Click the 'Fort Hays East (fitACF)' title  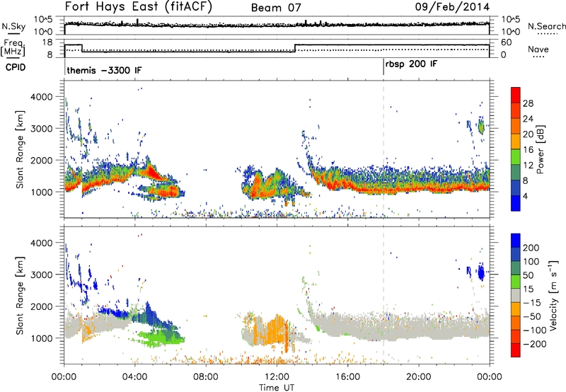139,6
